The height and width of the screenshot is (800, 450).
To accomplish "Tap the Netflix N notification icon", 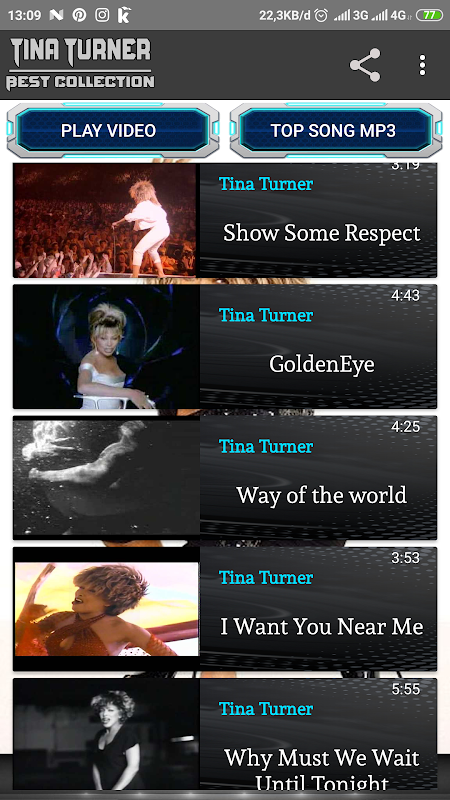I will tap(56, 15).
